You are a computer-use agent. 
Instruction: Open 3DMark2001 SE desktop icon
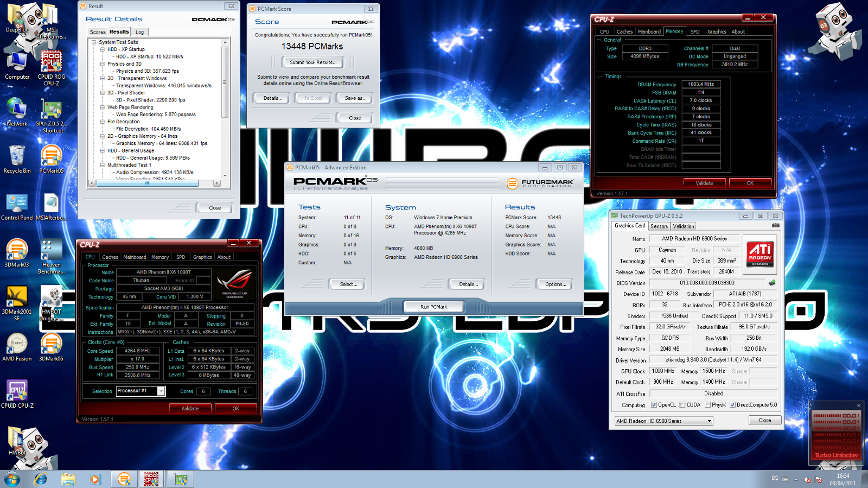[17, 303]
